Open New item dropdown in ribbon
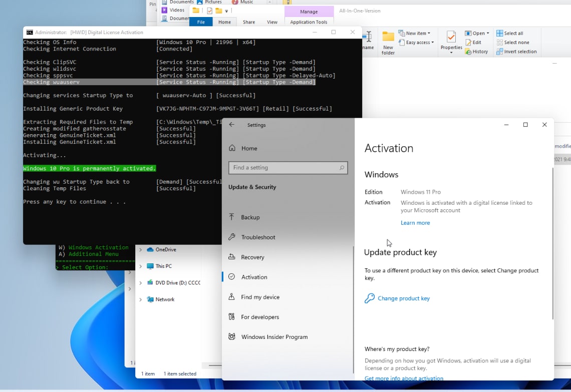571x392 pixels. pos(414,33)
